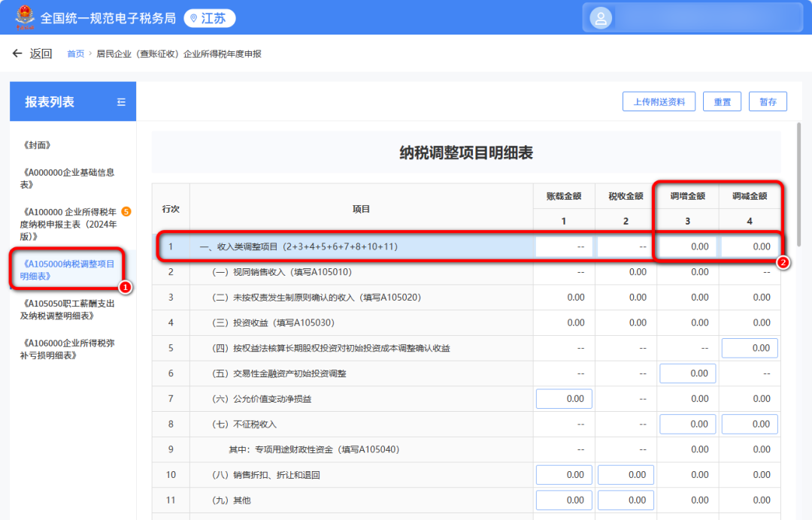Click 税收金额 column header
The image size is (812, 520).
point(626,196)
